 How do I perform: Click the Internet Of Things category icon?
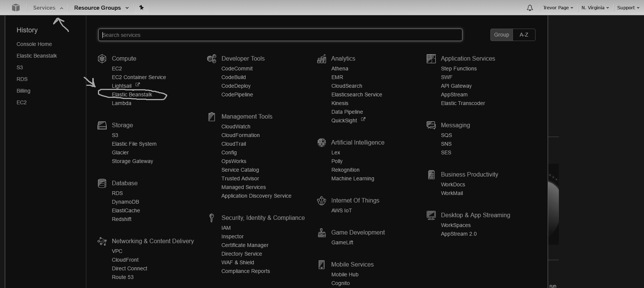pyautogui.click(x=322, y=201)
